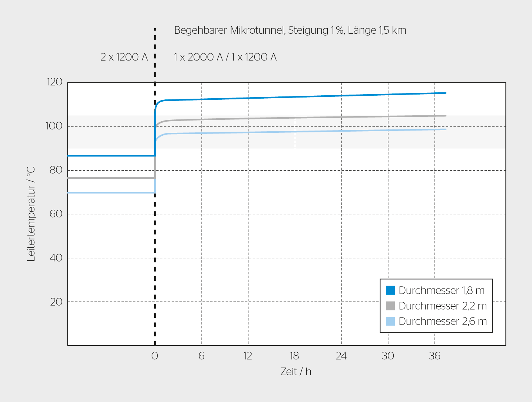
Task: Click the light blue Durchmesser 2,6 m legend swatch
Action: [390, 321]
